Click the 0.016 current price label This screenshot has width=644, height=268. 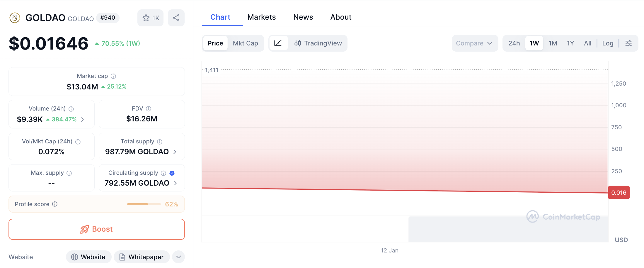coord(619,193)
